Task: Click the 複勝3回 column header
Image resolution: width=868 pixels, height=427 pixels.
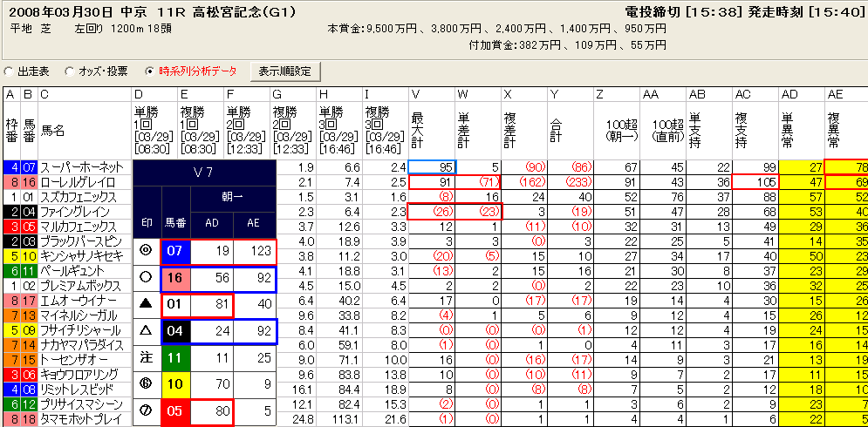Action: click(x=386, y=131)
